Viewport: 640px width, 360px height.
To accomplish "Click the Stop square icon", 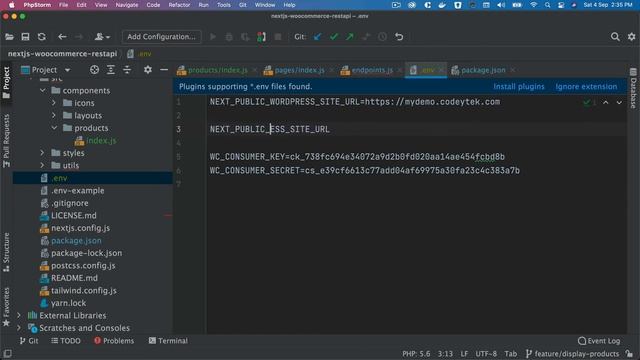I will coord(278,37).
